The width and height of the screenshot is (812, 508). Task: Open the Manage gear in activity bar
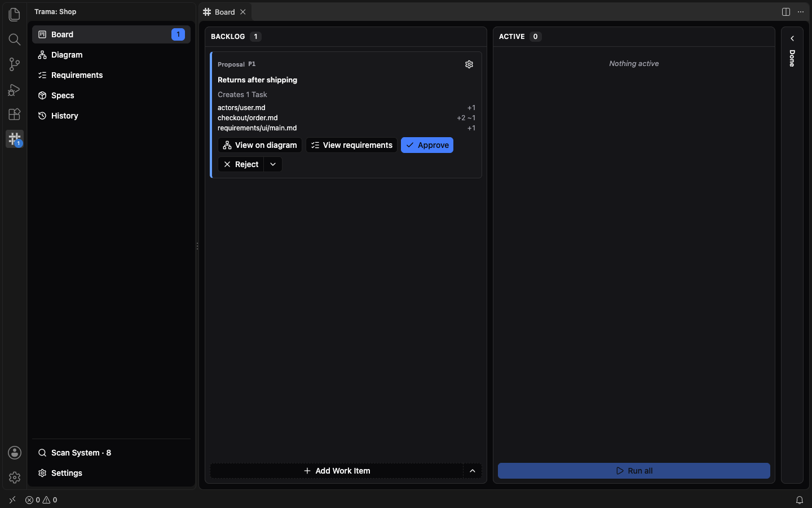click(15, 478)
